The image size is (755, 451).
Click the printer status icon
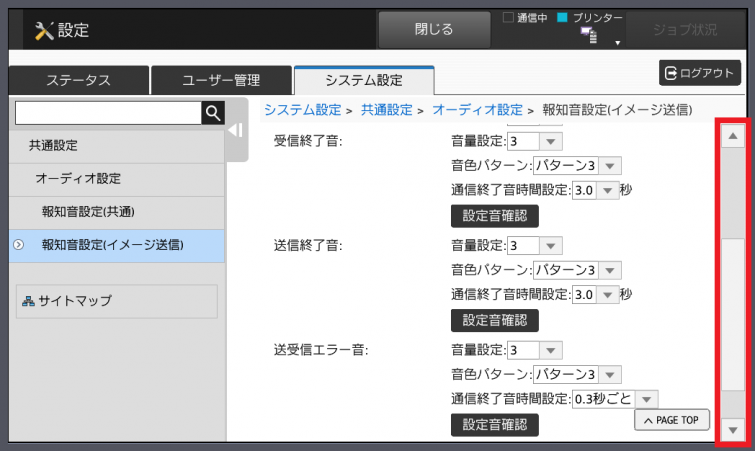click(589, 37)
